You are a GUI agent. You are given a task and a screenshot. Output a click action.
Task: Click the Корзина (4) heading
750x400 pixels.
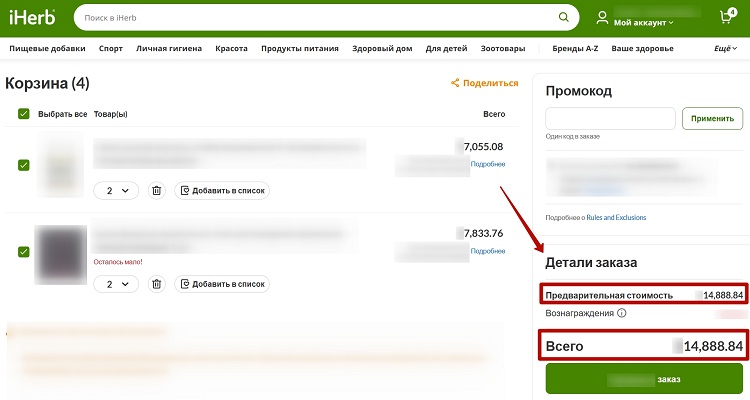coord(47,83)
